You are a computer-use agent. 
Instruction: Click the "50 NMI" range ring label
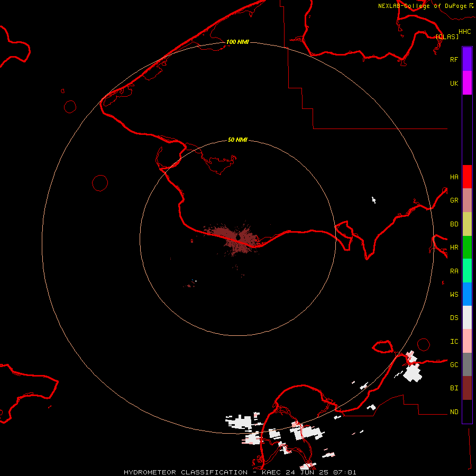point(237,140)
